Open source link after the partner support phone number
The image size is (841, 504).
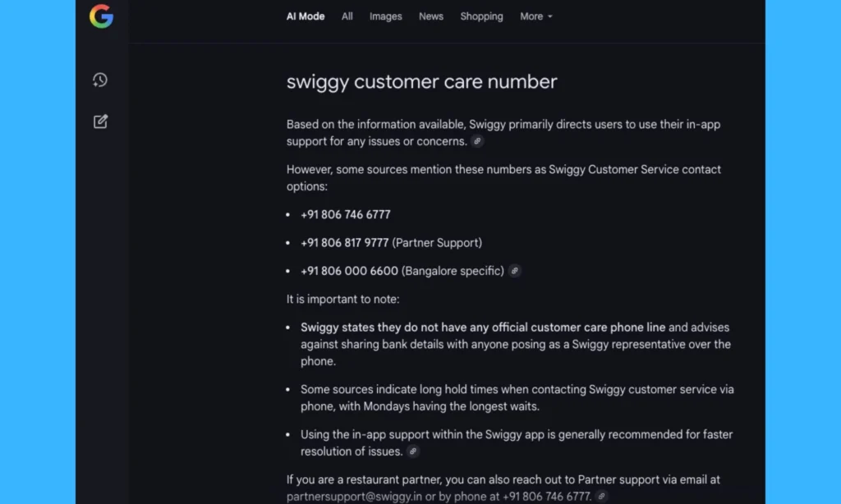pos(602,497)
